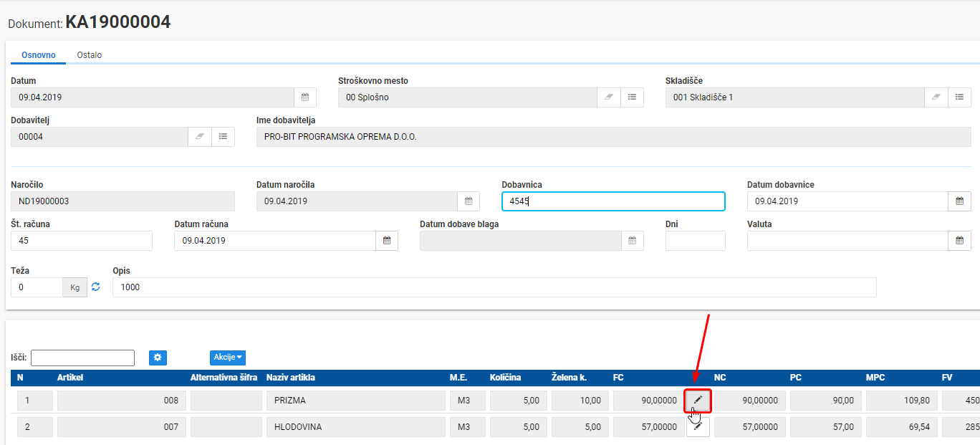Screen dimensions: 980x445
Task: Open calendar for Datum dobavnice
Action: (x=959, y=201)
